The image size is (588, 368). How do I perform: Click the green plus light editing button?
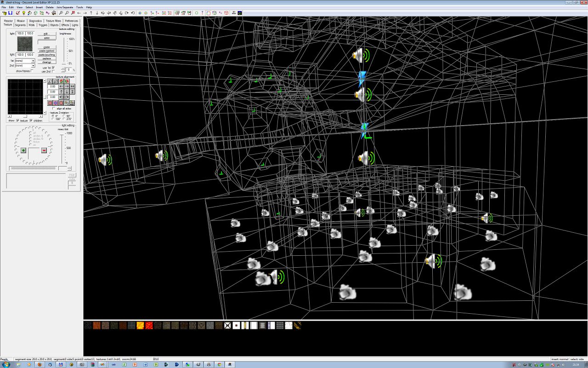[x=23, y=150]
